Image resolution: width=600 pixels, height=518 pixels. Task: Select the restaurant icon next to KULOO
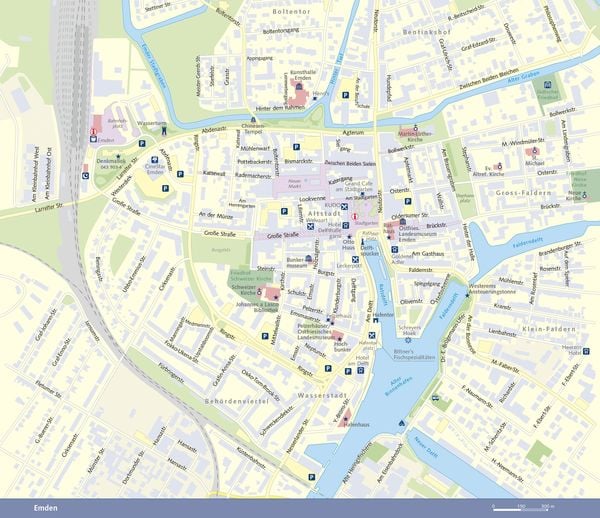click(x=345, y=207)
